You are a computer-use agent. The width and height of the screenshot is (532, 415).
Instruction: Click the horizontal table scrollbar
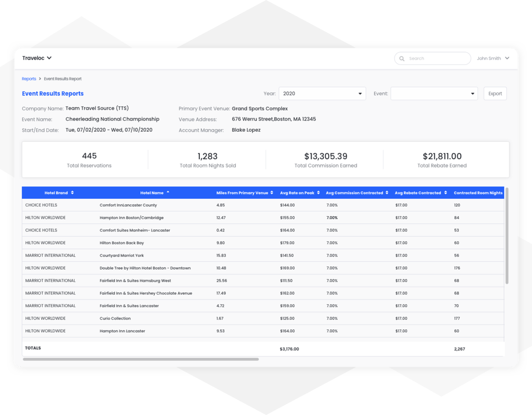(141, 359)
